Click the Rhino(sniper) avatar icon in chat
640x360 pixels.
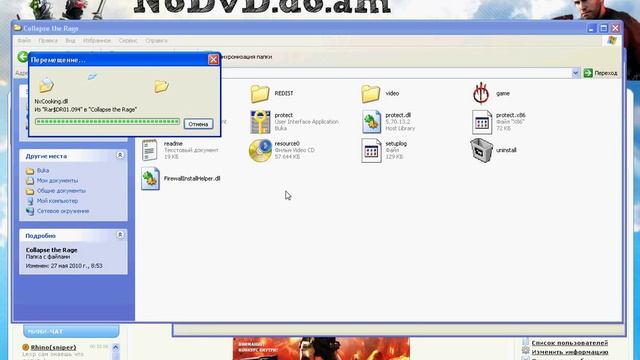point(25,347)
